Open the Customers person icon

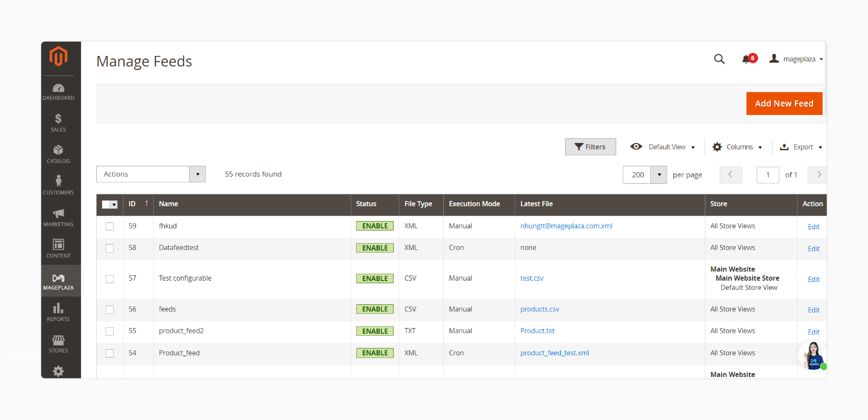58,181
